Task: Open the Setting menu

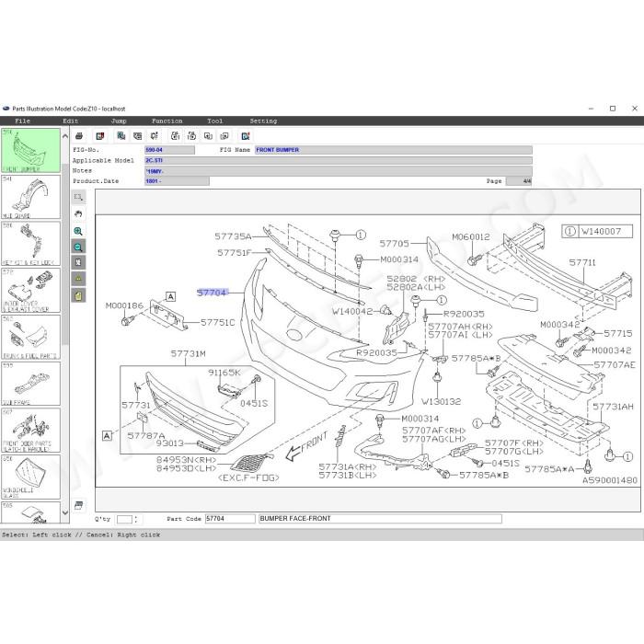Action: click(263, 121)
